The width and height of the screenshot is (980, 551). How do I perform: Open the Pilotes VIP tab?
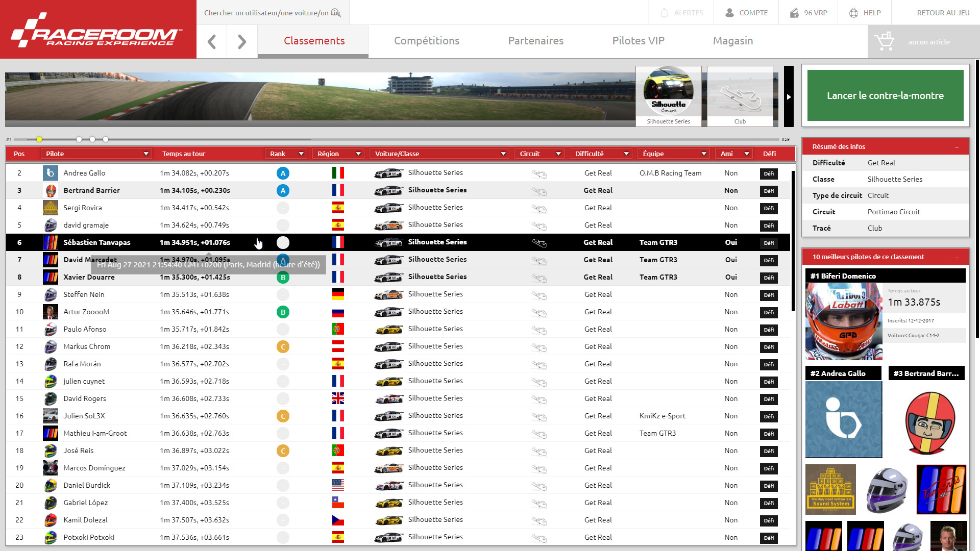coord(638,41)
